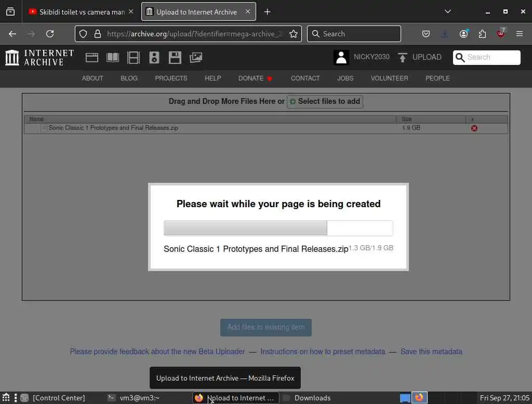Click Add files to existing item button

[x=266, y=327]
